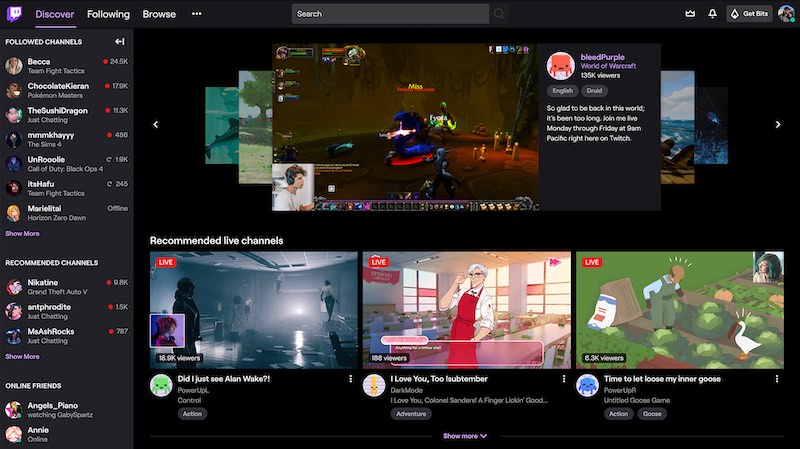The image size is (800, 449).
Task: Click online friend Angels_Piano
Action: point(66,410)
